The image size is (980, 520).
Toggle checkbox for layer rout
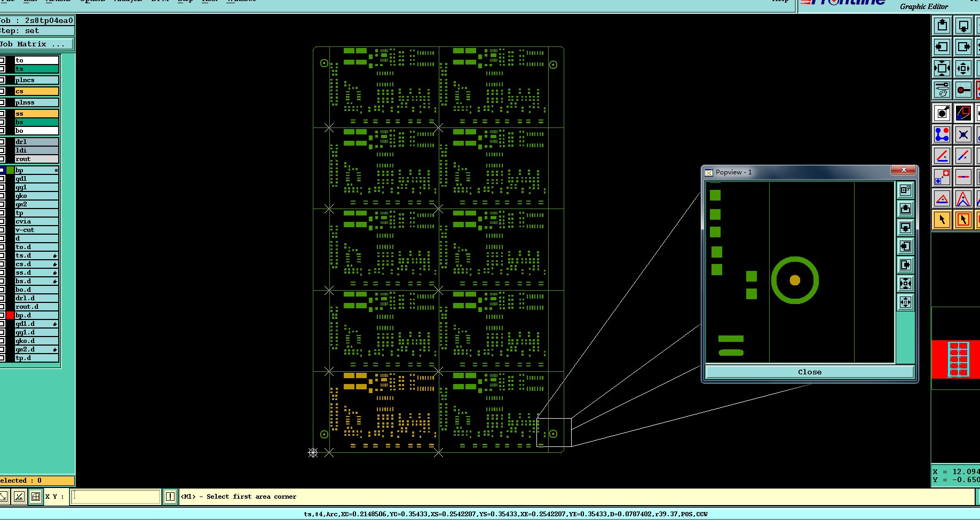[2, 159]
